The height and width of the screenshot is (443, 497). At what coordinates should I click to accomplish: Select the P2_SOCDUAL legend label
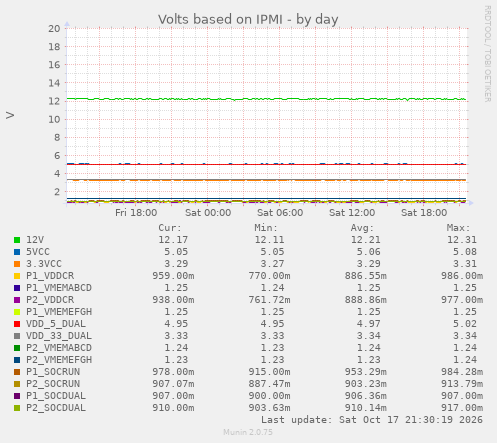(56, 408)
